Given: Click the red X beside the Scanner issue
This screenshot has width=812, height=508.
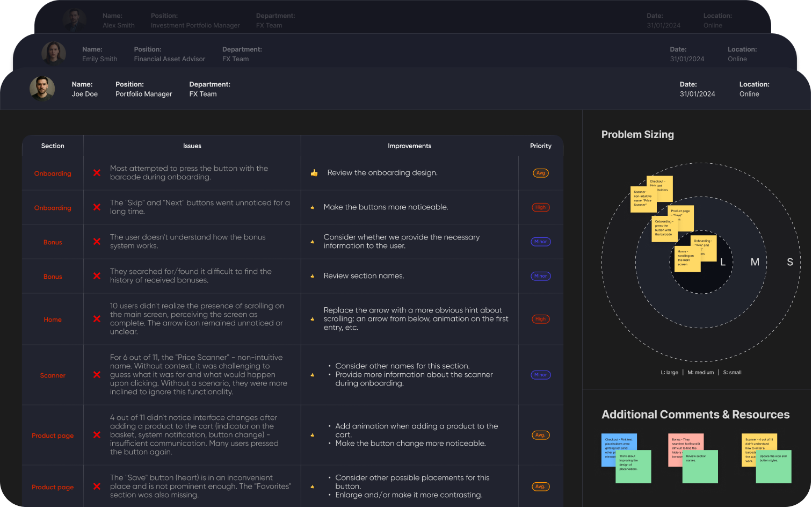Looking at the screenshot, I should [x=97, y=375].
